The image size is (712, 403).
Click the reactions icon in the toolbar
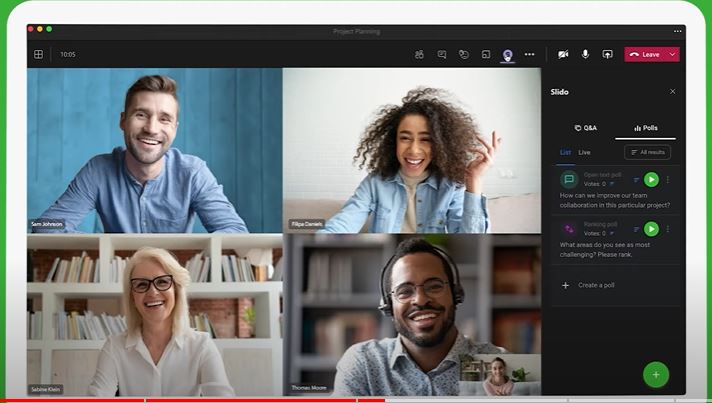(464, 54)
